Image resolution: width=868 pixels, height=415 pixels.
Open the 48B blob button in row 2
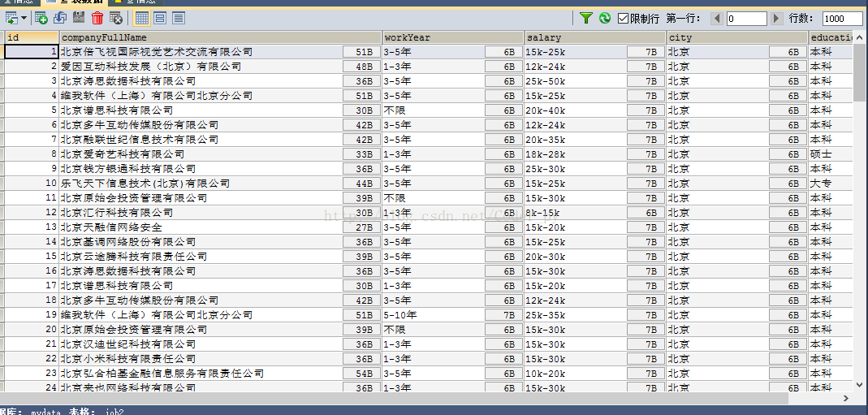pos(361,67)
